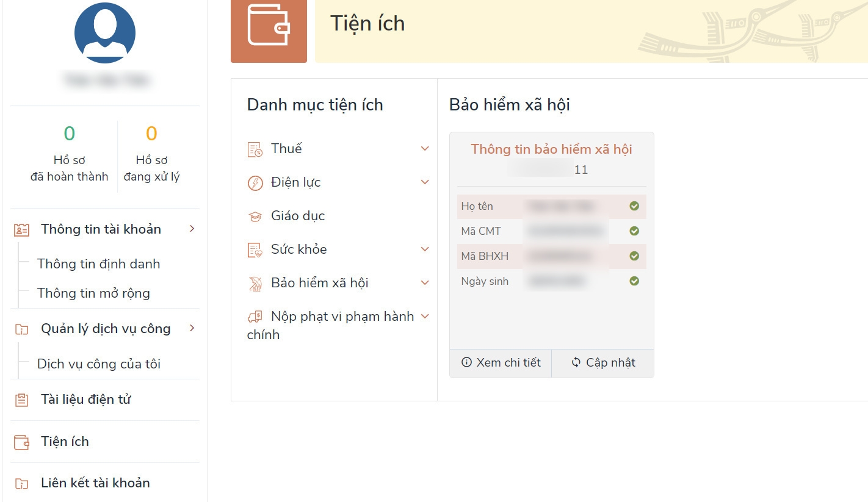
Task: Expand the Thuế category chevron
Action: coord(425,148)
